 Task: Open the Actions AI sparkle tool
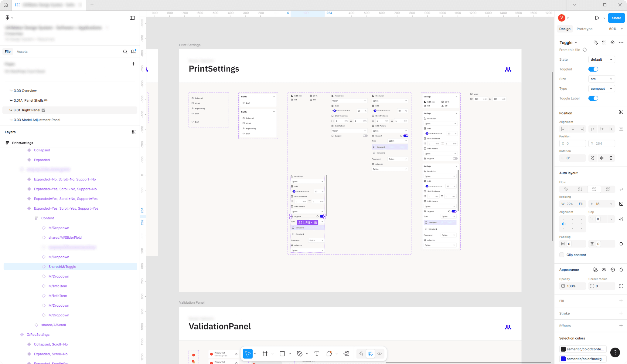[x=346, y=354]
